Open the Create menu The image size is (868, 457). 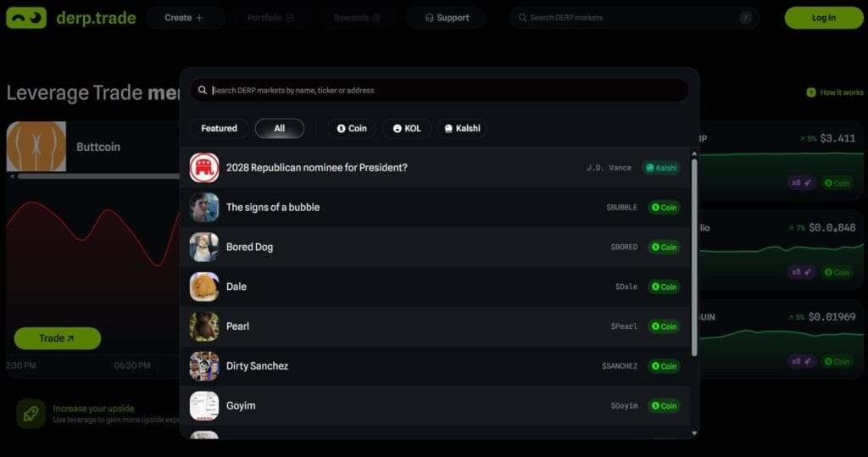184,18
